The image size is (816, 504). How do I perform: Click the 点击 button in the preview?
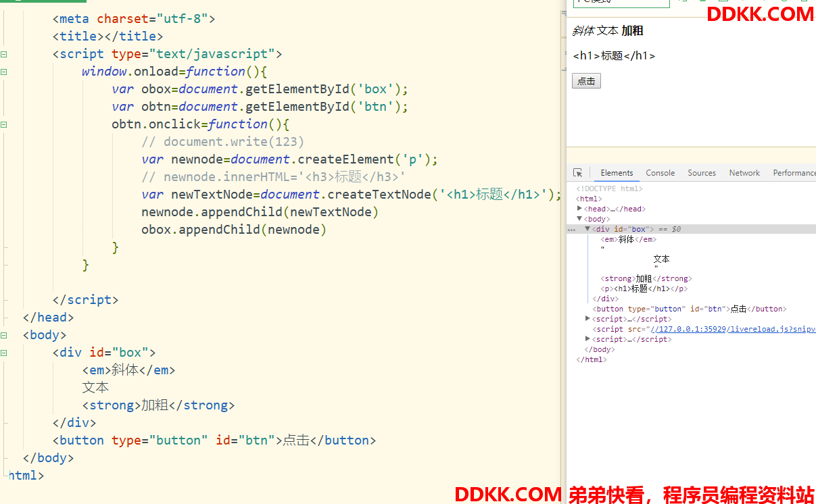586,81
